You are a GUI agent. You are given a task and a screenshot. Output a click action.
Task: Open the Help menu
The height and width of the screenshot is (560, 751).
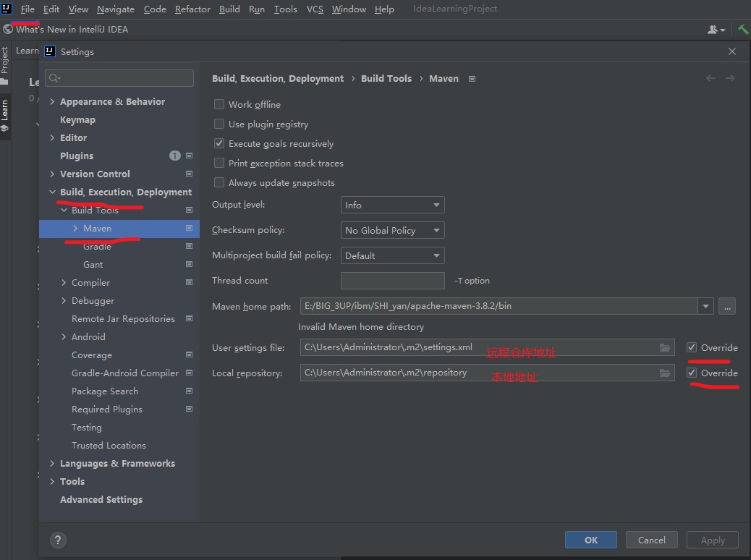click(384, 9)
